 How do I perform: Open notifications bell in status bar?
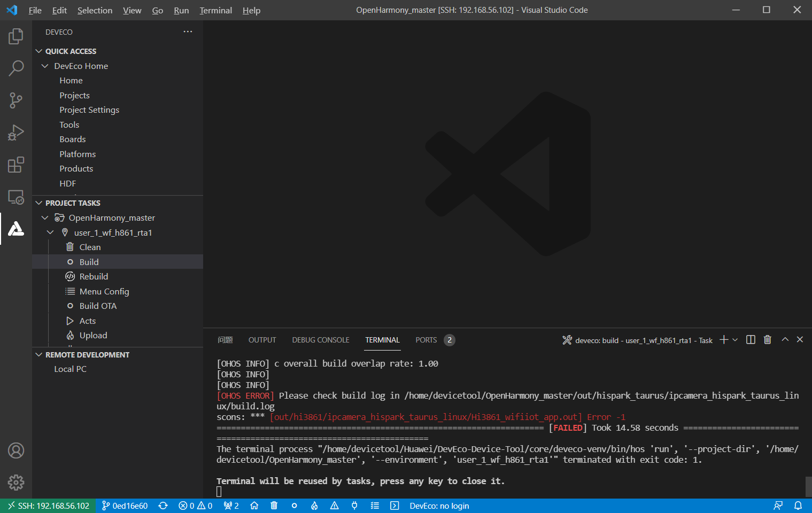(x=798, y=506)
